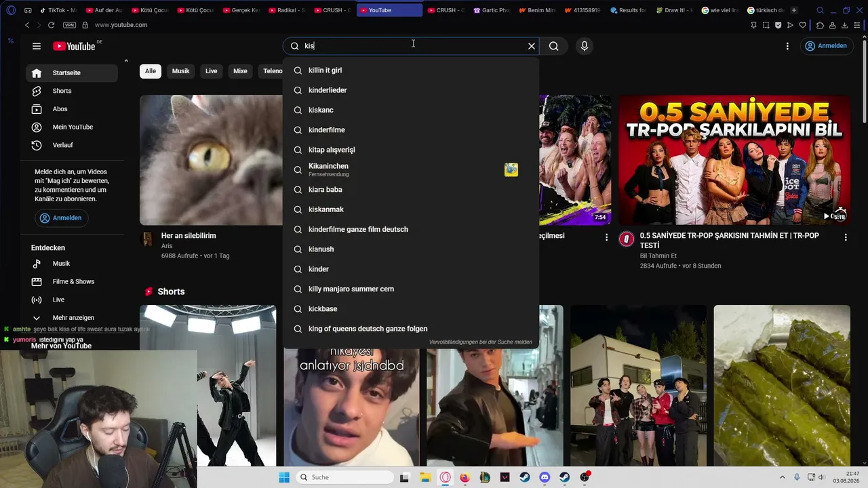
Task: Click Anmelden button in the page header
Action: click(x=825, y=46)
